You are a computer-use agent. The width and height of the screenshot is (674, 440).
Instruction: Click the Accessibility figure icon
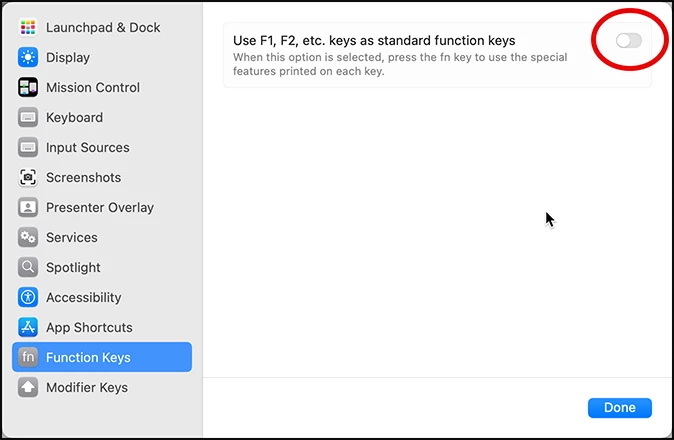[x=28, y=297]
